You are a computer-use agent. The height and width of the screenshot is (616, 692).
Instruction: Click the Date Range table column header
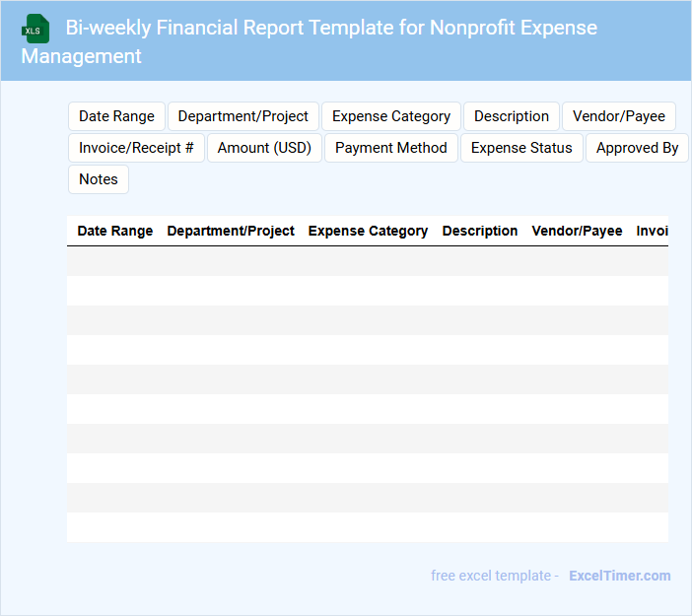pos(115,231)
